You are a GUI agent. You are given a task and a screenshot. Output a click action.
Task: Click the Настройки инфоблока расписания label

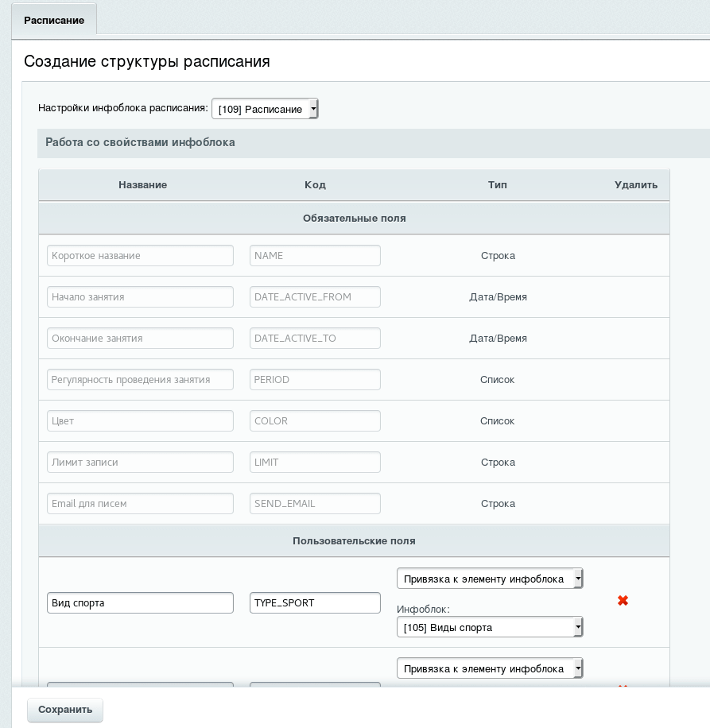pos(122,108)
